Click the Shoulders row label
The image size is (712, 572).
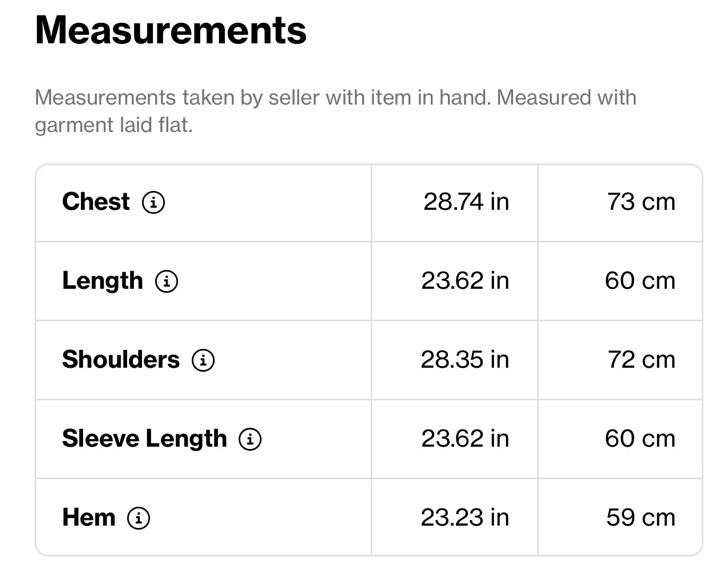(x=121, y=360)
